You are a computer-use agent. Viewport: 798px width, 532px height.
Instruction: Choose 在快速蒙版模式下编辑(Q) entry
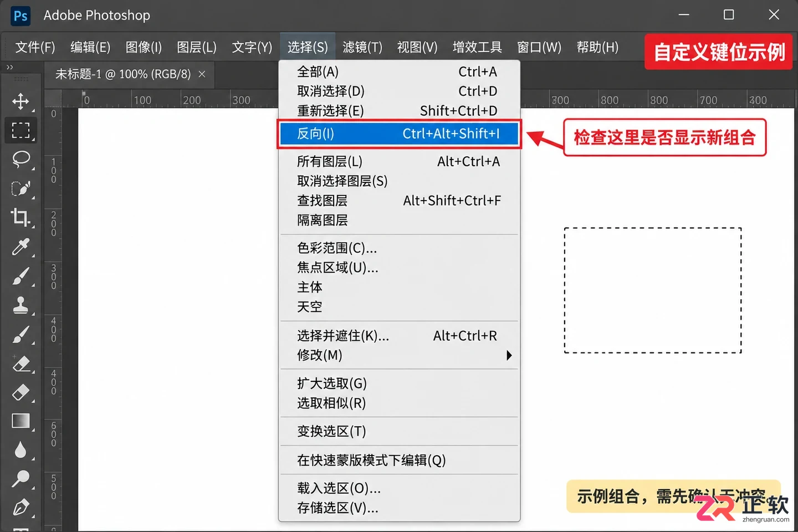399,460
